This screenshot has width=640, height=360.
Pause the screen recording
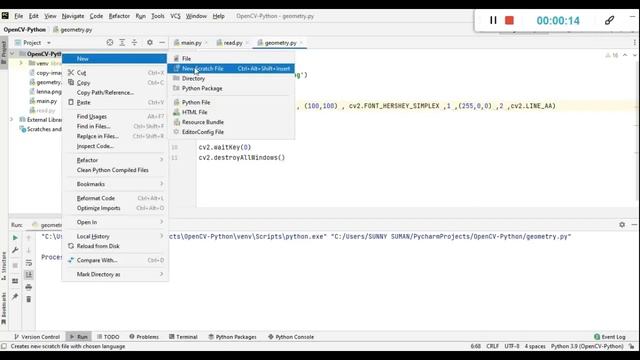tap(493, 20)
